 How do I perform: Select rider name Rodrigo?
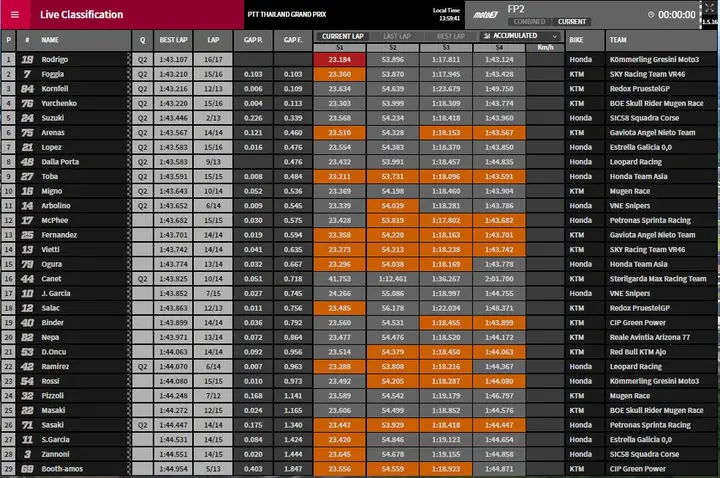point(55,59)
